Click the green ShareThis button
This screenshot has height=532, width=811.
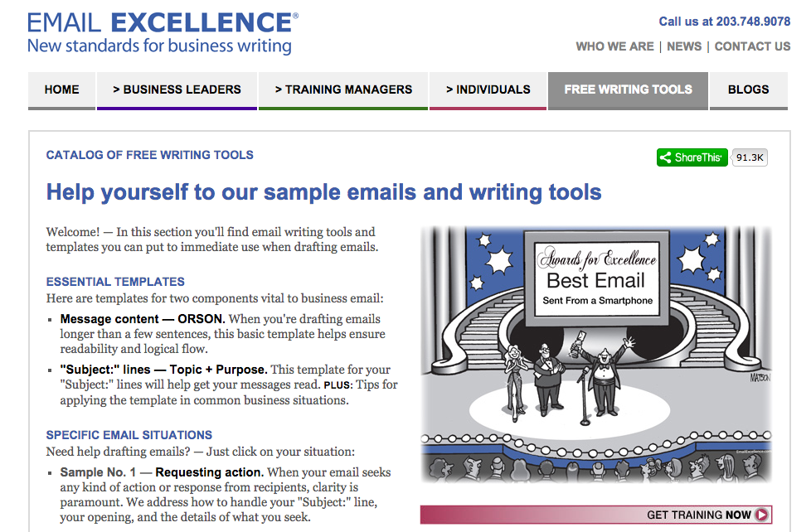(x=692, y=157)
